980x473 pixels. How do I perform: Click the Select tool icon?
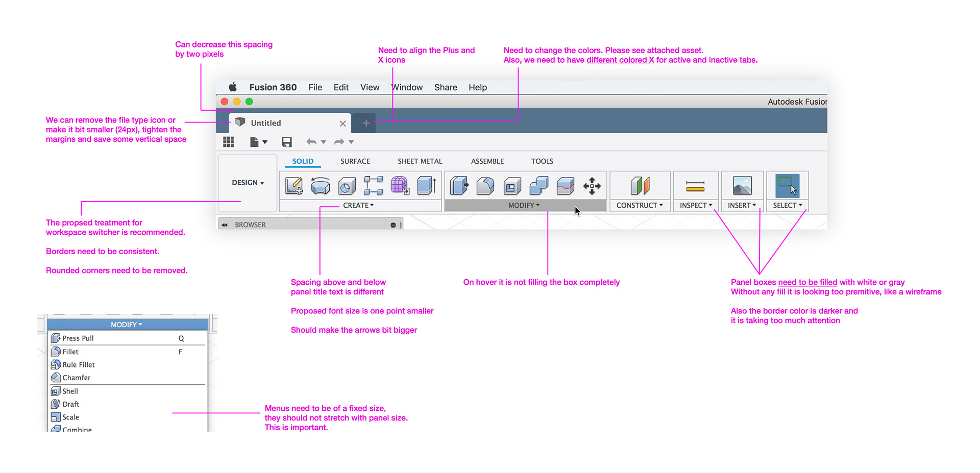coord(787,186)
